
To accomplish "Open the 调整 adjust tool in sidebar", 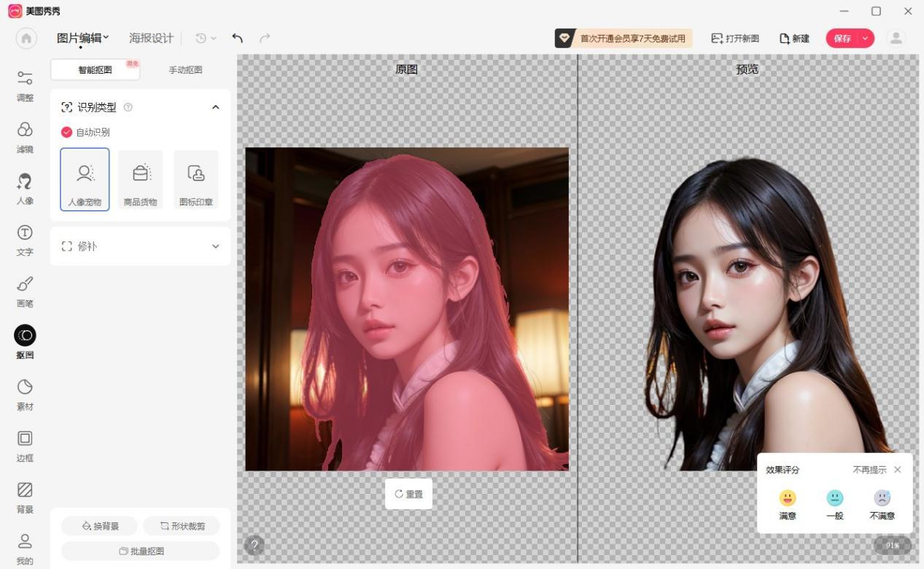I will 25,85.
